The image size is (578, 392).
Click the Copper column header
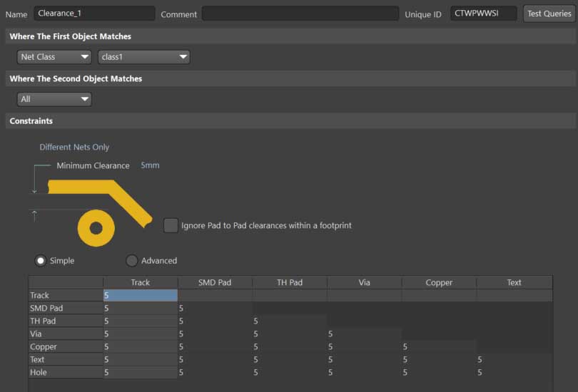click(x=439, y=282)
